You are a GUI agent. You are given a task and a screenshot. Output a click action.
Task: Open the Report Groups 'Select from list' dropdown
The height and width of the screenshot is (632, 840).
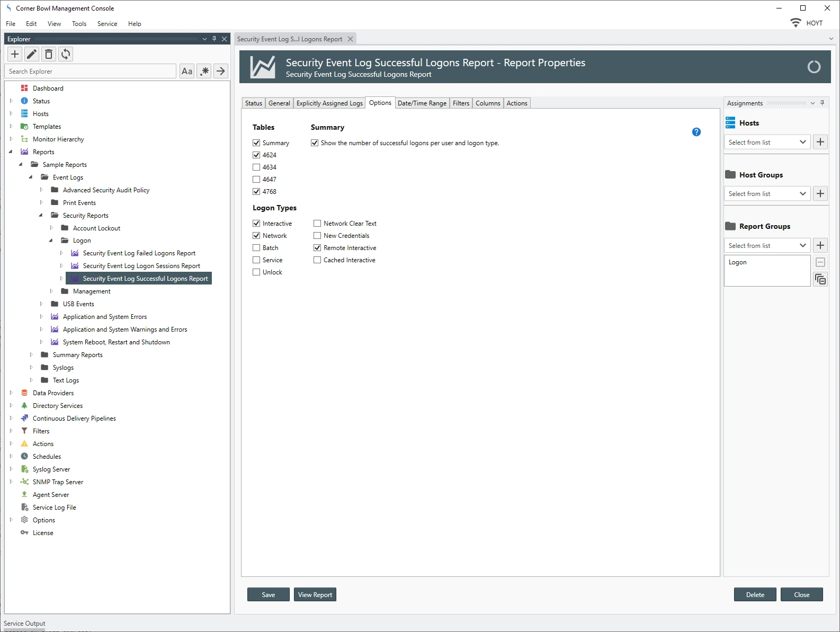[x=767, y=246]
